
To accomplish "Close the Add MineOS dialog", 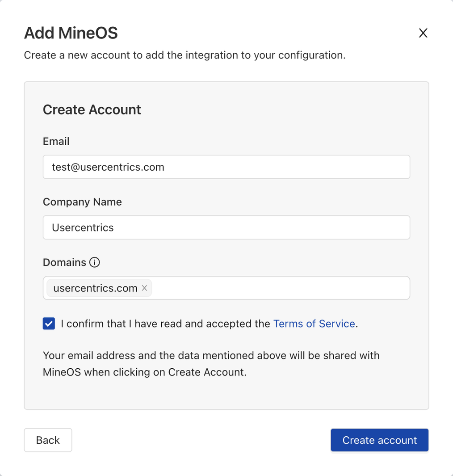I will coord(423,33).
